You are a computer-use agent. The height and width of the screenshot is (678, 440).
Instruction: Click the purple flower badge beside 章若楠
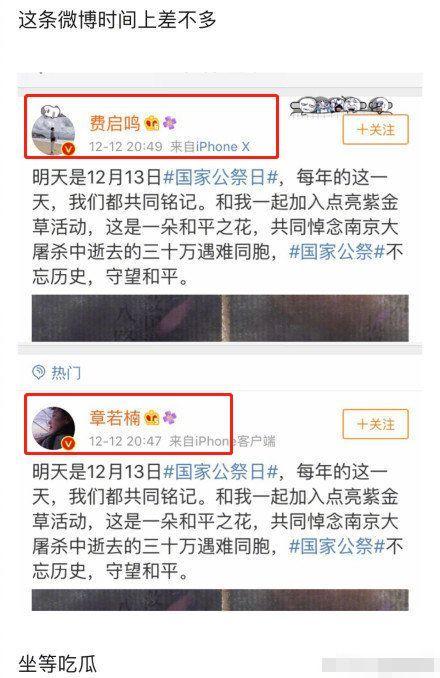(x=170, y=418)
